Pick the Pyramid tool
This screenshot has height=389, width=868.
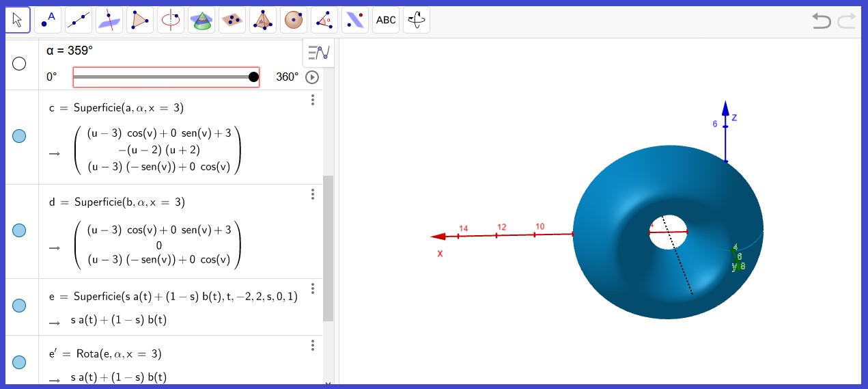tap(264, 21)
